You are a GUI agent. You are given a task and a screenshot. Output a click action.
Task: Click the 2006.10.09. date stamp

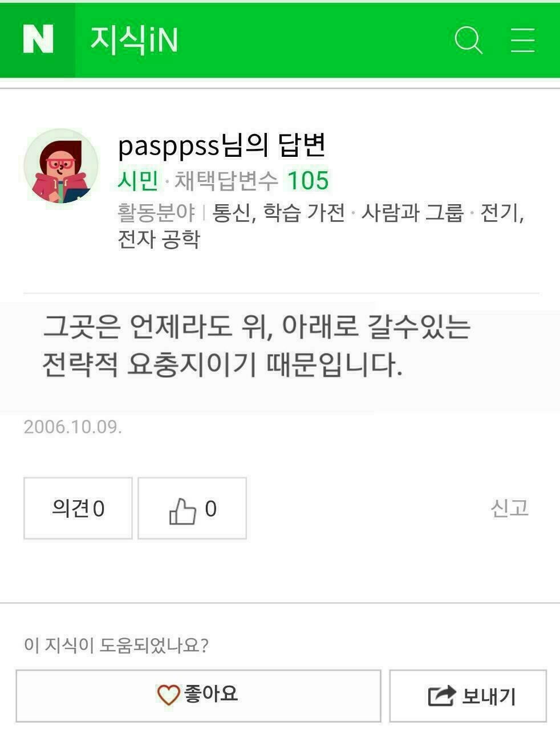point(73,427)
